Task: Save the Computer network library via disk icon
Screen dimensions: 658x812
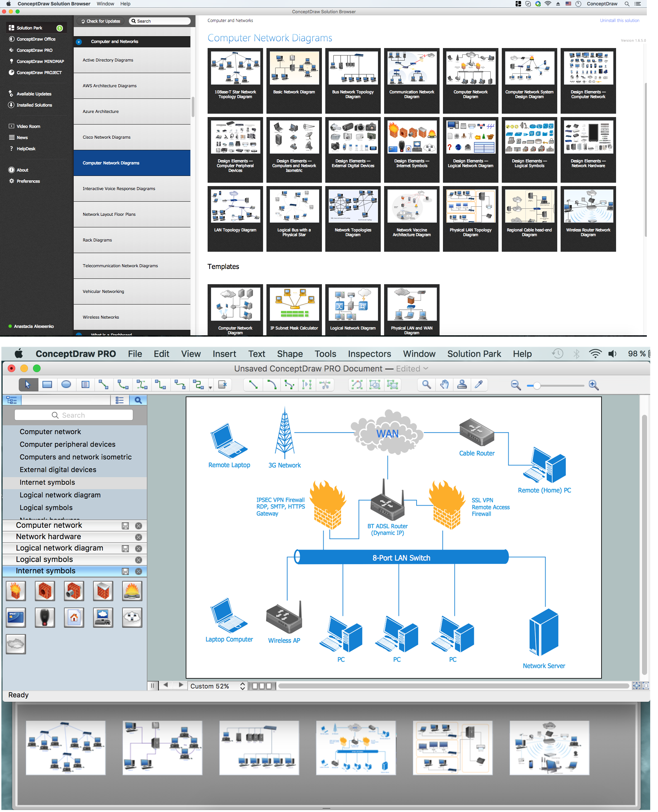Action: [125, 526]
